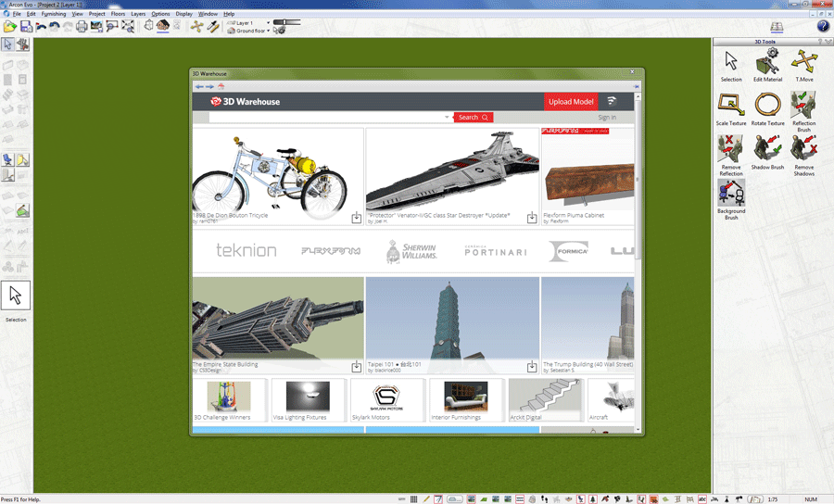Download the De Dion Bouton Tricycle model

point(357,218)
